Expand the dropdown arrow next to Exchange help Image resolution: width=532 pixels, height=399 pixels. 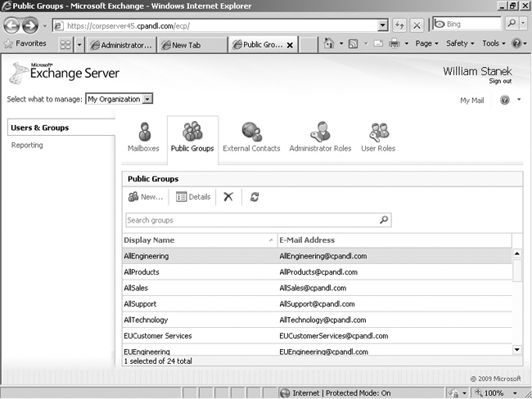519,100
